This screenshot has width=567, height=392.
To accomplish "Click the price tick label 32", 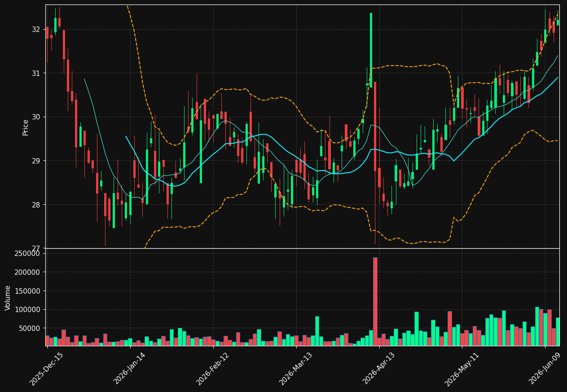I will 36,30.
